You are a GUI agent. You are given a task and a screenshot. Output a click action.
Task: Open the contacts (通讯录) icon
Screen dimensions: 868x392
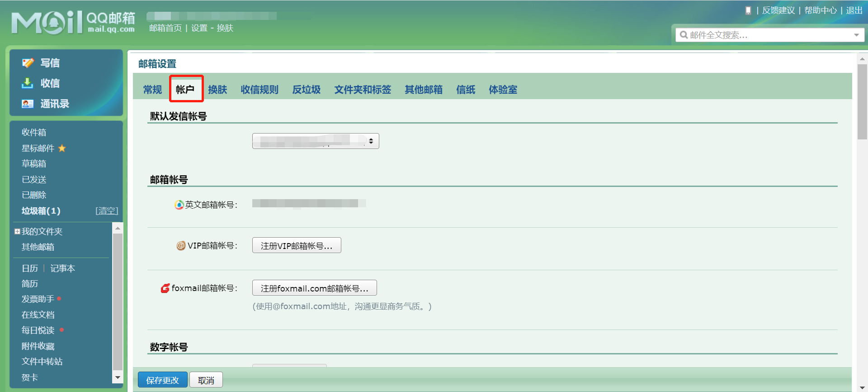tap(28, 104)
